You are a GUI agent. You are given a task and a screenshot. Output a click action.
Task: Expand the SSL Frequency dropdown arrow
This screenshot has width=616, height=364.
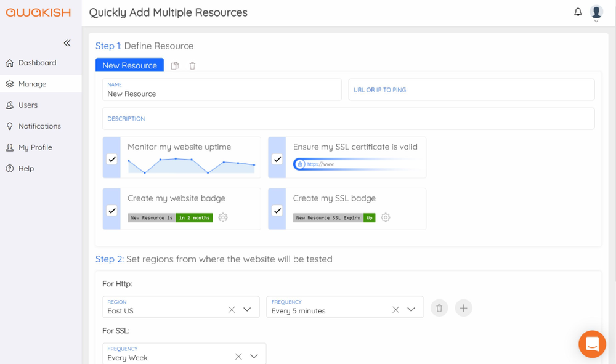tap(254, 356)
